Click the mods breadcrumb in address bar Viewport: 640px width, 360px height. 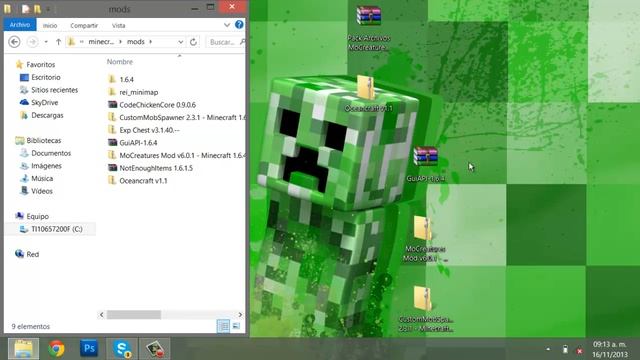[x=136, y=42]
